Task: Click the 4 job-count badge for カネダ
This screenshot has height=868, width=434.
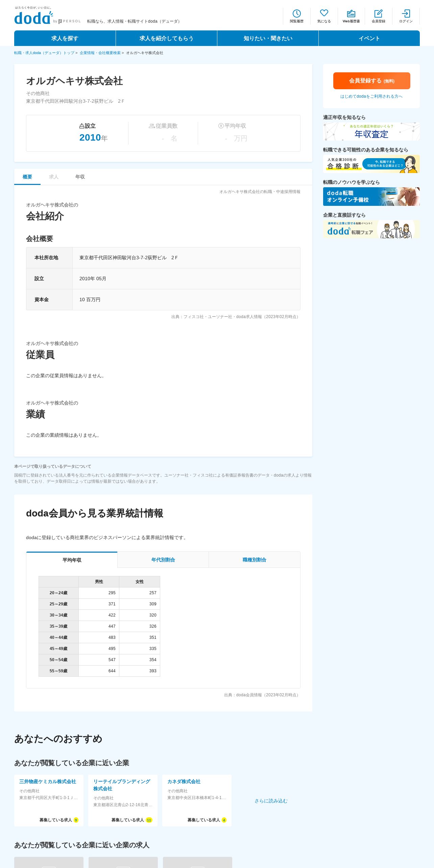Action: [x=224, y=820]
